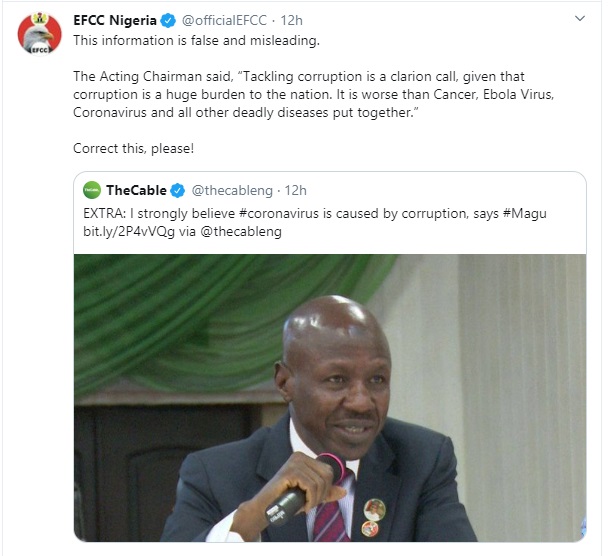The width and height of the screenshot is (616, 556).
Task: Click TheCable's small green avatar
Action: click(x=92, y=190)
